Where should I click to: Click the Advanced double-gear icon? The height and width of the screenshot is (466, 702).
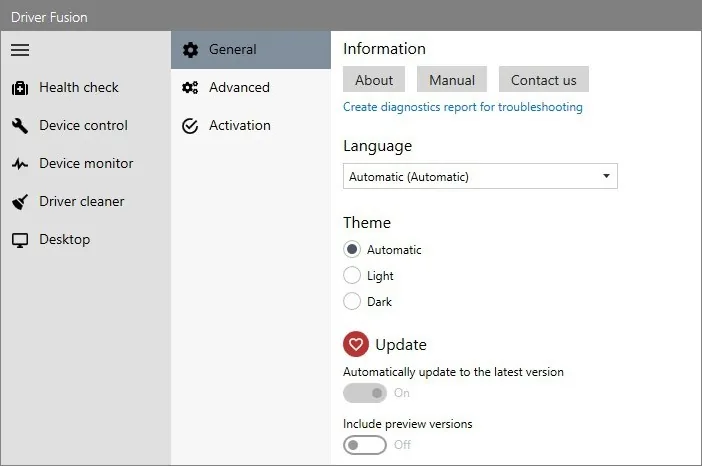tap(190, 88)
